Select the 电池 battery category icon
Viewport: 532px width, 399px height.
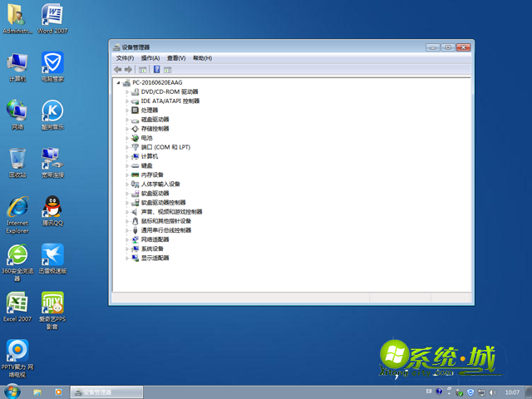pos(135,138)
